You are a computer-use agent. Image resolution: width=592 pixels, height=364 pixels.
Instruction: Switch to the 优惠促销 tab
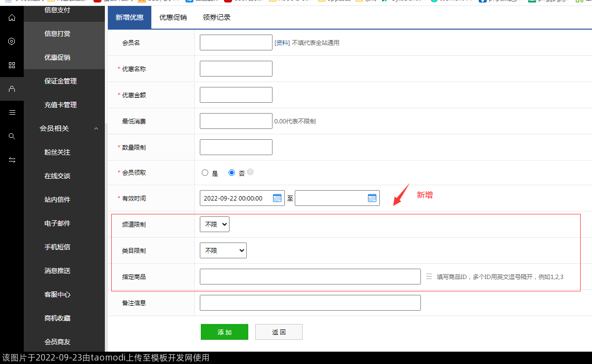point(173,17)
